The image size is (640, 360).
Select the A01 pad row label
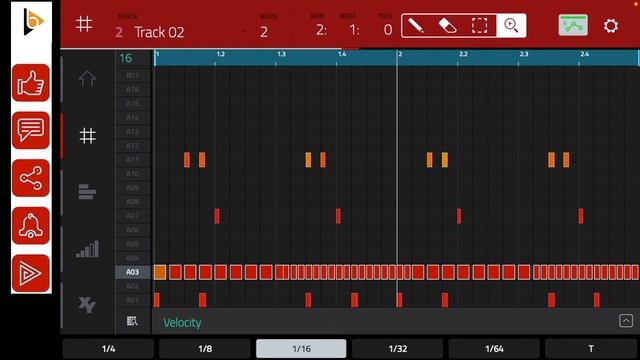(133, 300)
